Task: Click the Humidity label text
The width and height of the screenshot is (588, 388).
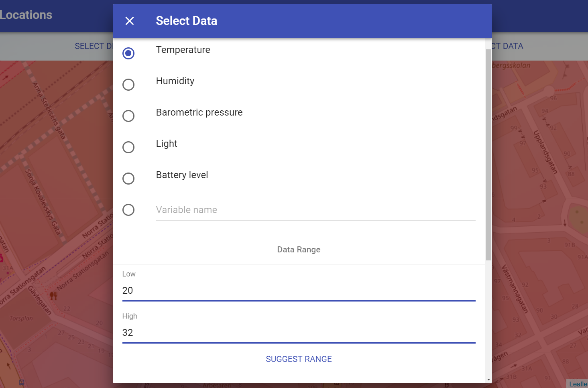Action: [175, 81]
